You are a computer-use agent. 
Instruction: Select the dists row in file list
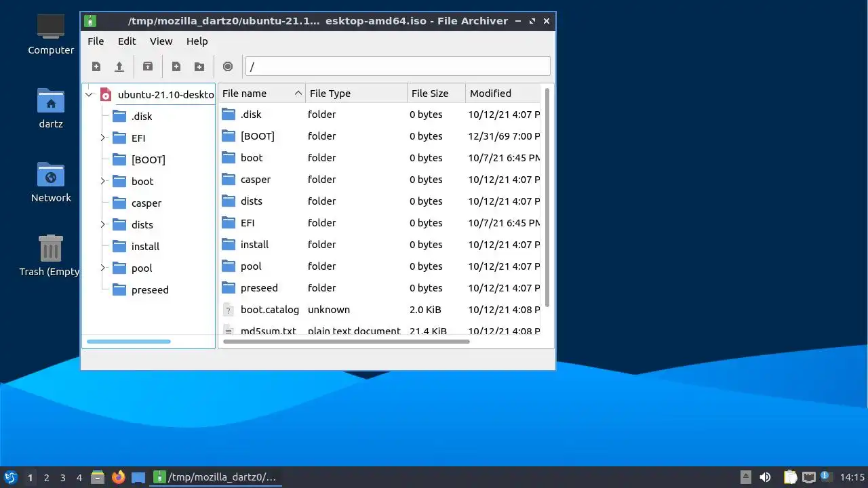(x=380, y=201)
